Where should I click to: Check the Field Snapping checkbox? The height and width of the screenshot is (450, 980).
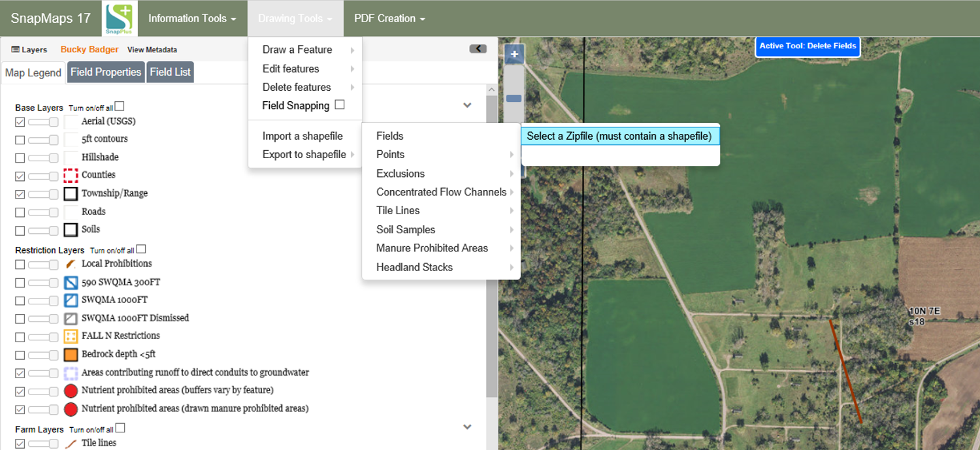[x=339, y=104]
